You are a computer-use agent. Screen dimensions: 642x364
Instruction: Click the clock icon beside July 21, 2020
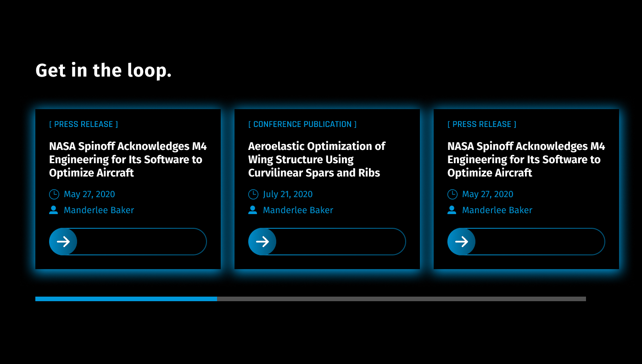coord(253,194)
